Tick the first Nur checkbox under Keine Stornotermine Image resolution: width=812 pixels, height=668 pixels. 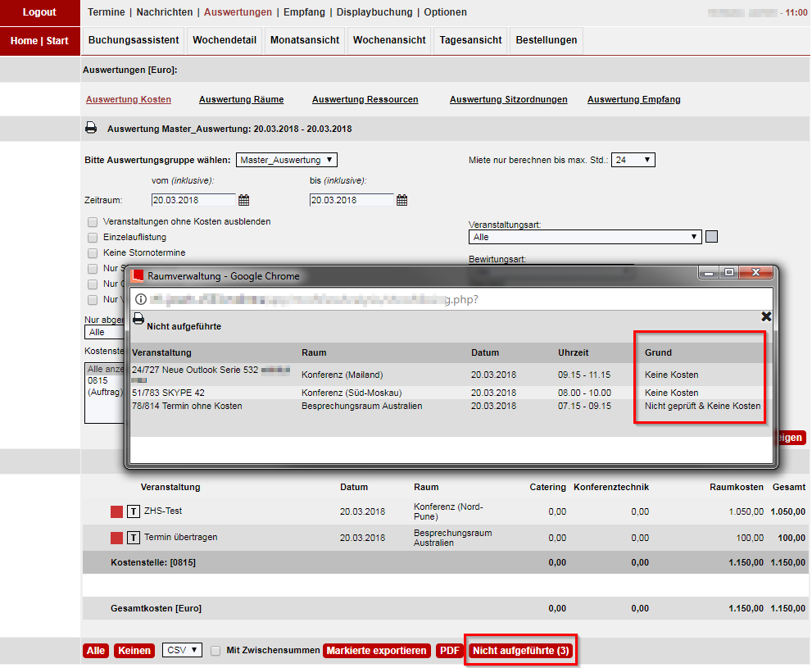(x=93, y=269)
